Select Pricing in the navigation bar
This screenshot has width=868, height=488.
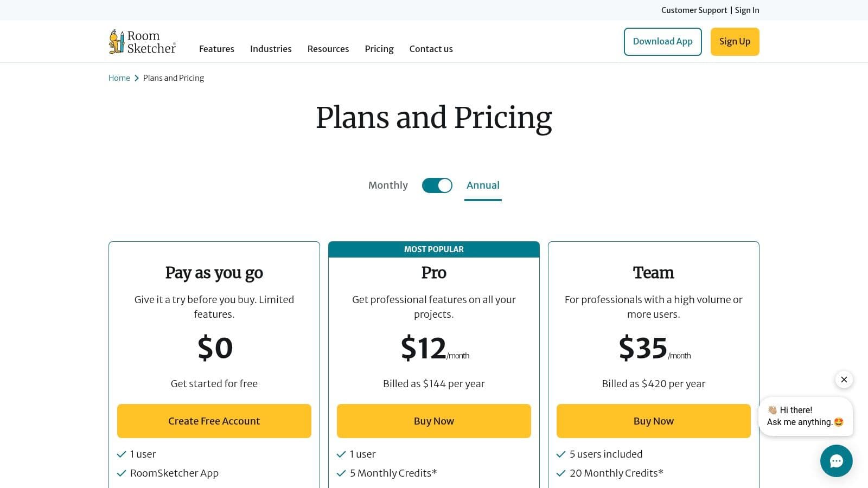pos(379,49)
